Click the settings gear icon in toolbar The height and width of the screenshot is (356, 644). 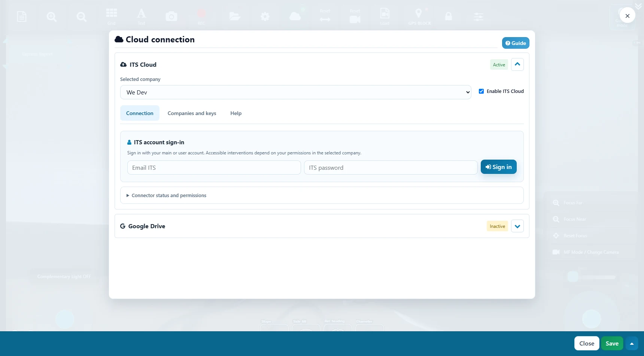[x=265, y=16]
